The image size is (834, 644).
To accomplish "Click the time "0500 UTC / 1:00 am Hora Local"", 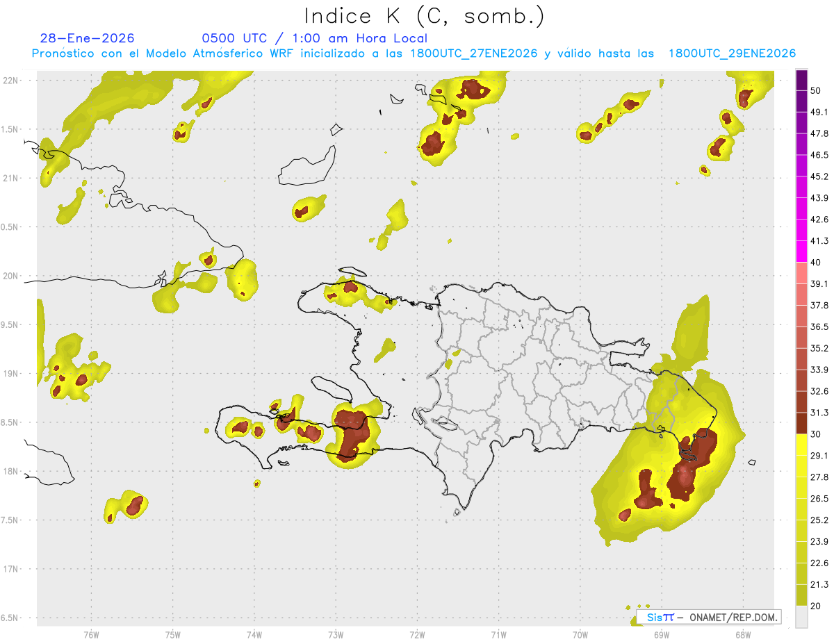I will [x=315, y=38].
